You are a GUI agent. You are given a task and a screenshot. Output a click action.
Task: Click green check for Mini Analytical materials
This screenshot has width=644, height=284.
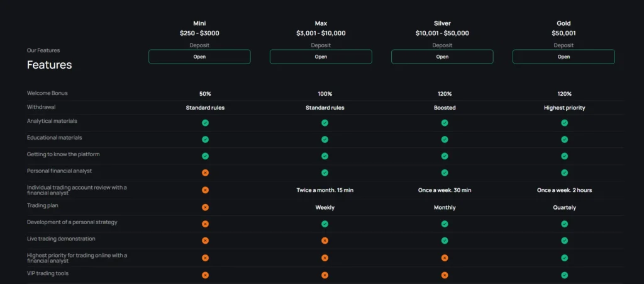pos(205,123)
